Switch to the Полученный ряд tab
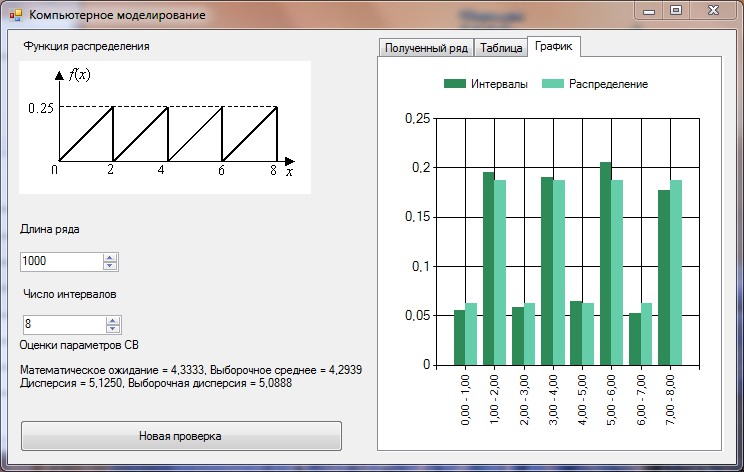The image size is (744, 472). 426,48
